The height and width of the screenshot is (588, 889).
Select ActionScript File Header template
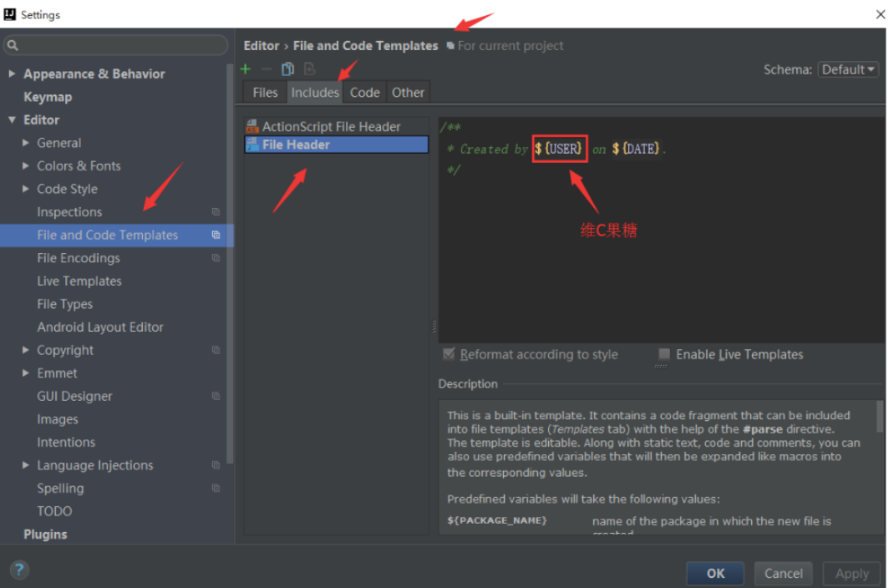click(x=336, y=126)
